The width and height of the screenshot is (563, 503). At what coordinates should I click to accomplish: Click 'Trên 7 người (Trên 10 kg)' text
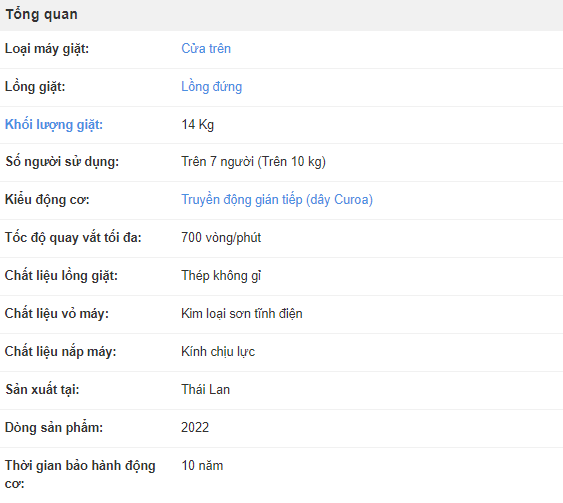tap(253, 162)
